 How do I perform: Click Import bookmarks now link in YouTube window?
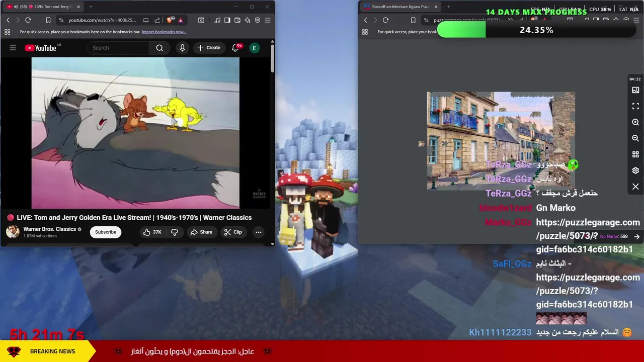(164, 32)
